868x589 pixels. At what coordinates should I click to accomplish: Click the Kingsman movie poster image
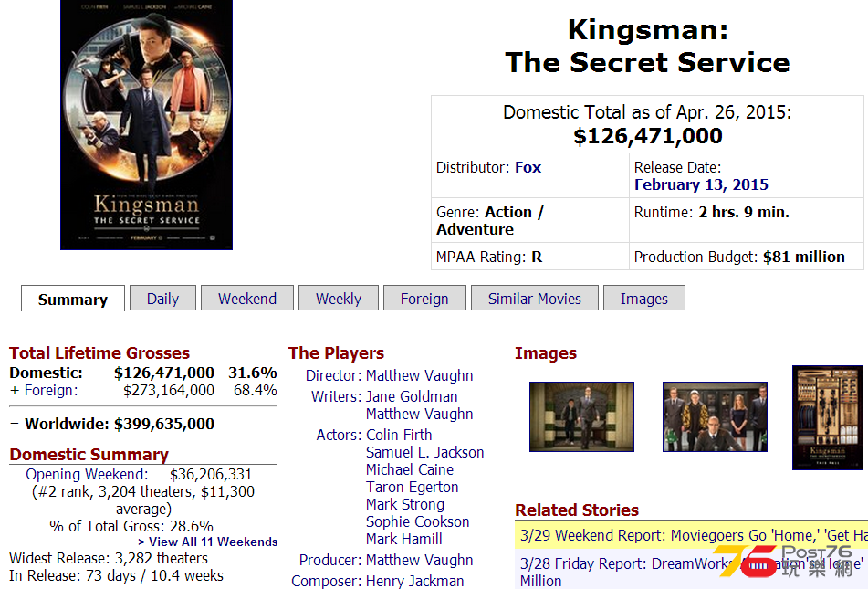point(146,125)
